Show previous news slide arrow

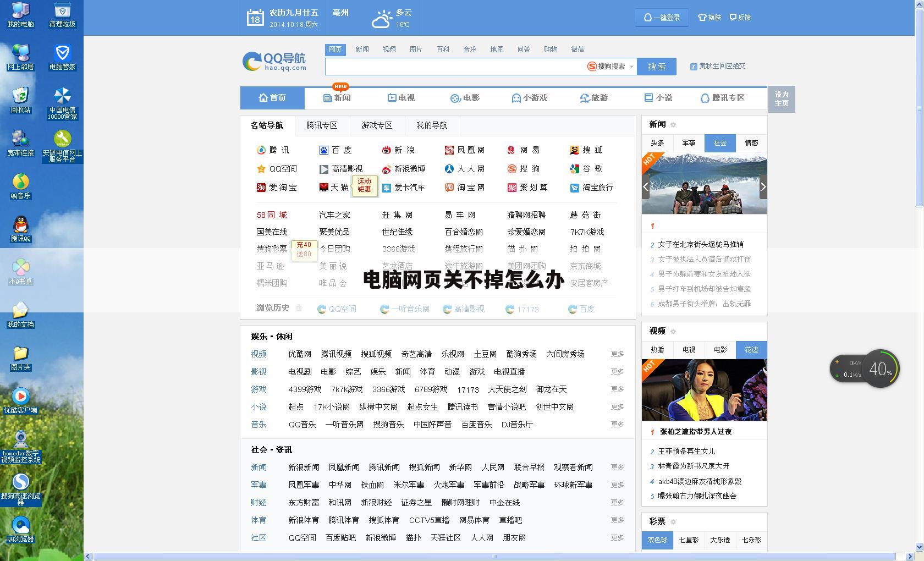coord(646,187)
